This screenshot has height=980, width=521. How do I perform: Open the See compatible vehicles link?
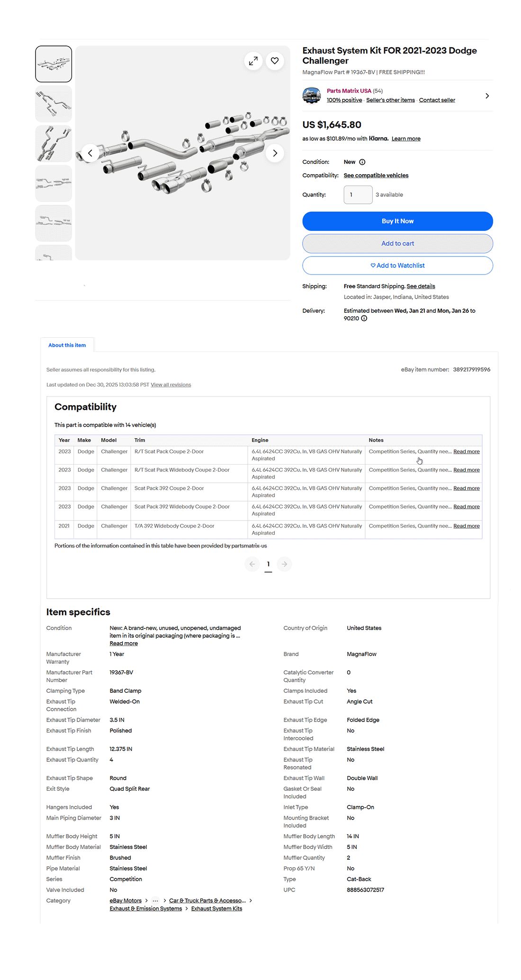376,176
